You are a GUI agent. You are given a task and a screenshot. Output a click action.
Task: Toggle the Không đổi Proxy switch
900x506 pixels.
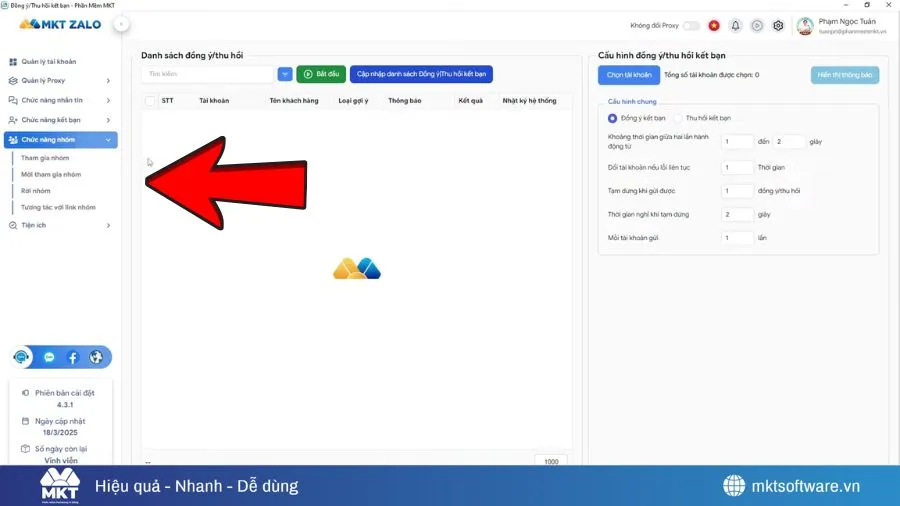click(691, 26)
